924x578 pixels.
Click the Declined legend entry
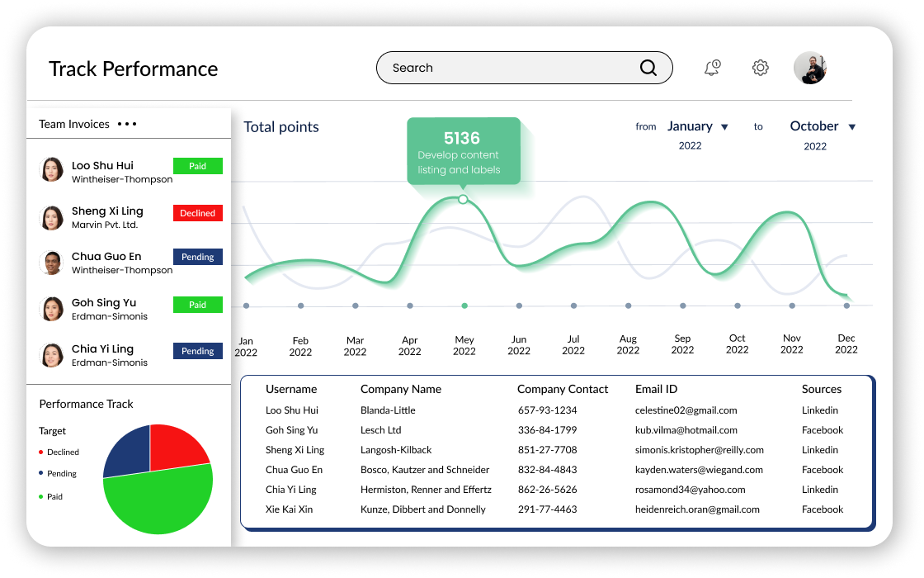pos(59,452)
